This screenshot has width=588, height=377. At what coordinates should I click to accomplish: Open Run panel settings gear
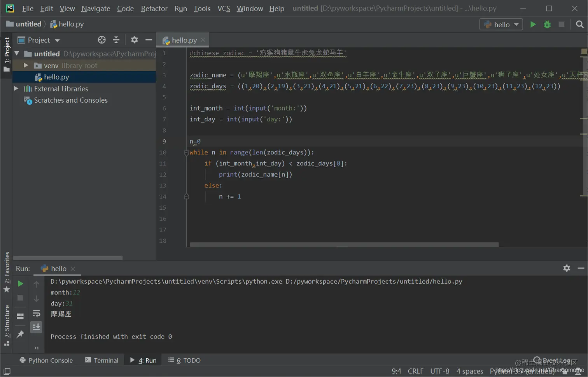pyautogui.click(x=567, y=268)
